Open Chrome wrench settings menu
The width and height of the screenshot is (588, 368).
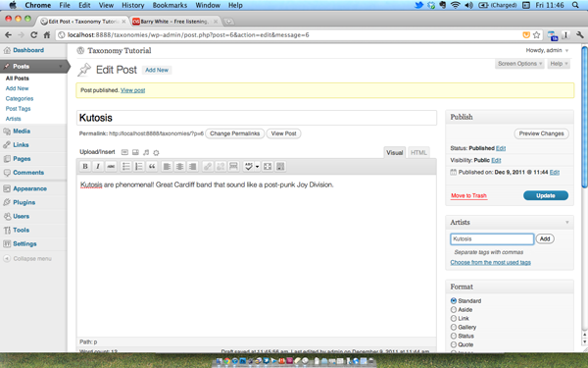(x=580, y=35)
